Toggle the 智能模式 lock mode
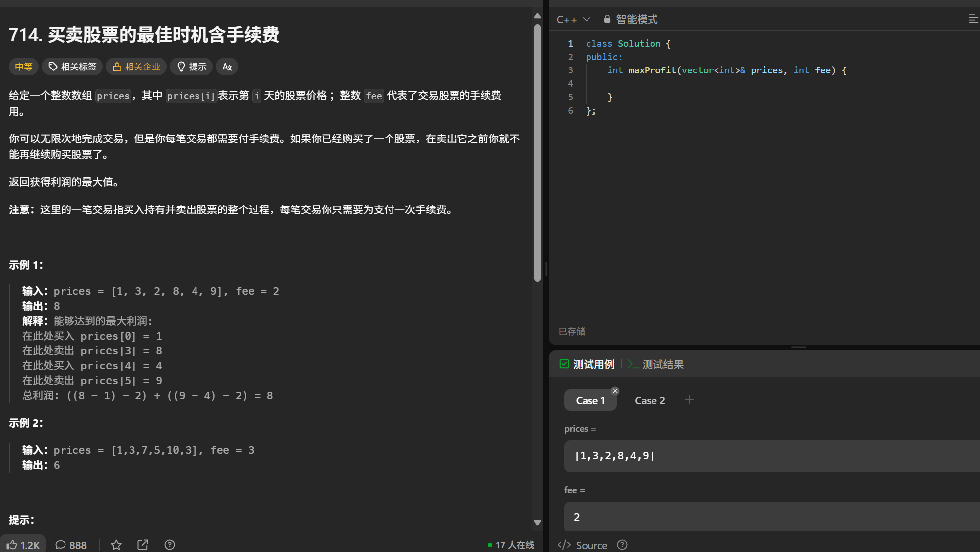 tap(631, 19)
